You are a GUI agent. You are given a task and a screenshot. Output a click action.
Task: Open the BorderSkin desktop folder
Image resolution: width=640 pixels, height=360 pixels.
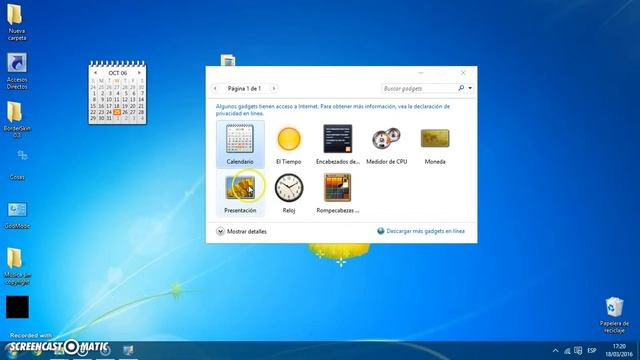(17, 120)
